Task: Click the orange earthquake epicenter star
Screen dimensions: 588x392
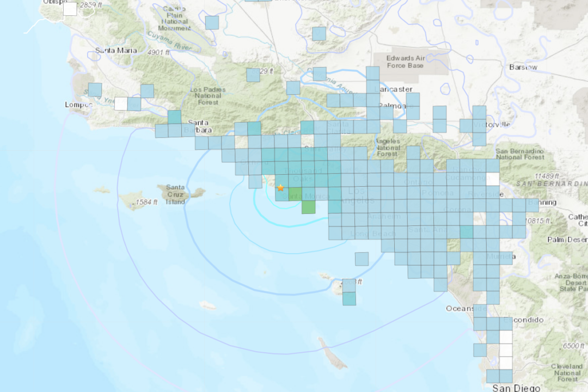Action: (281, 187)
